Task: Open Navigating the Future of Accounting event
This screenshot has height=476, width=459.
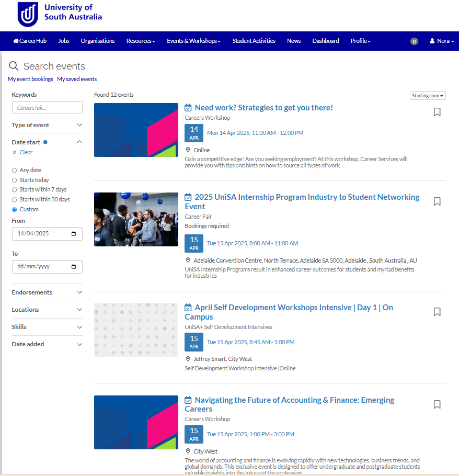Action: coord(290,404)
